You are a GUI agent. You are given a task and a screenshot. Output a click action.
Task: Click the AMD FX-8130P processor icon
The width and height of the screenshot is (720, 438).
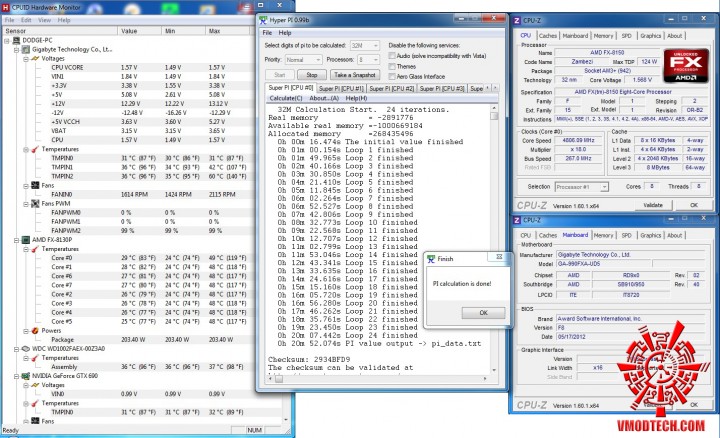(x=26, y=240)
